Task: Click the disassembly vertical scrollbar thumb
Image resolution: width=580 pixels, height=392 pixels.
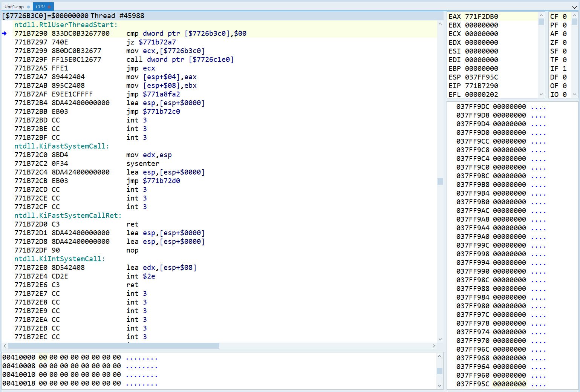Action: (440, 181)
